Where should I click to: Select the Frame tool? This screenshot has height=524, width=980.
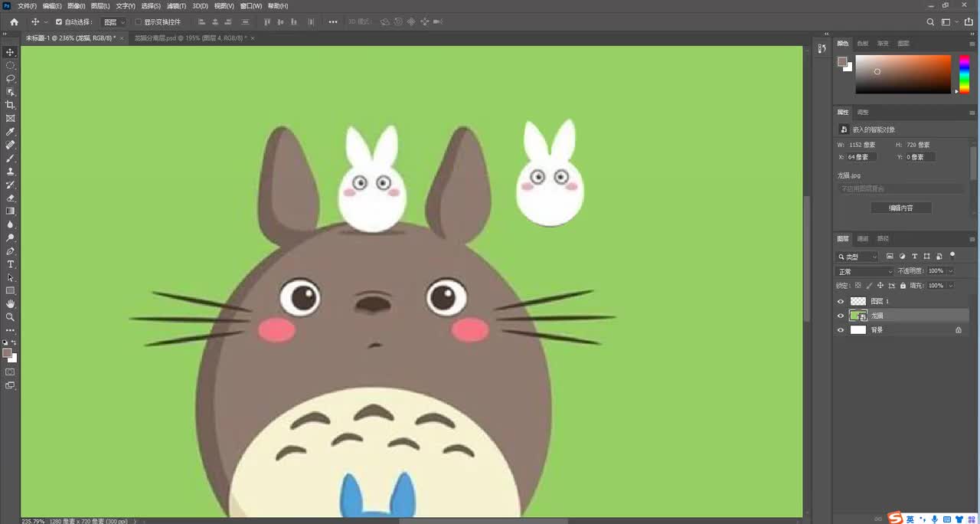pos(10,119)
